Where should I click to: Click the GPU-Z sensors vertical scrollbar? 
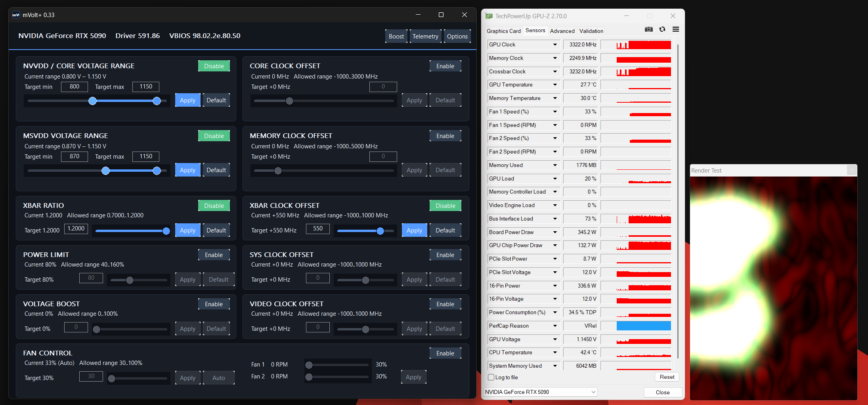coord(678,202)
